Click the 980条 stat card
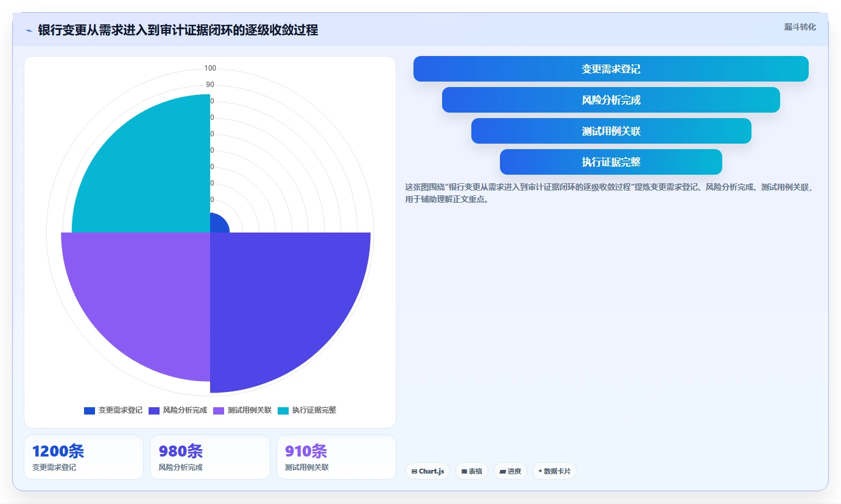This screenshot has height=504, width=841. (210, 457)
